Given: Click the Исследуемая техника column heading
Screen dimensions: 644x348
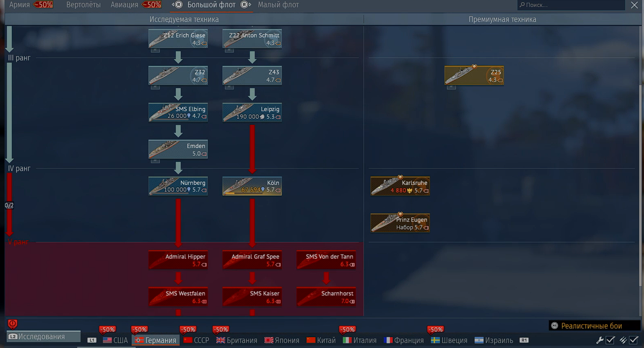Looking at the screenshot, I should coord(184,19).
